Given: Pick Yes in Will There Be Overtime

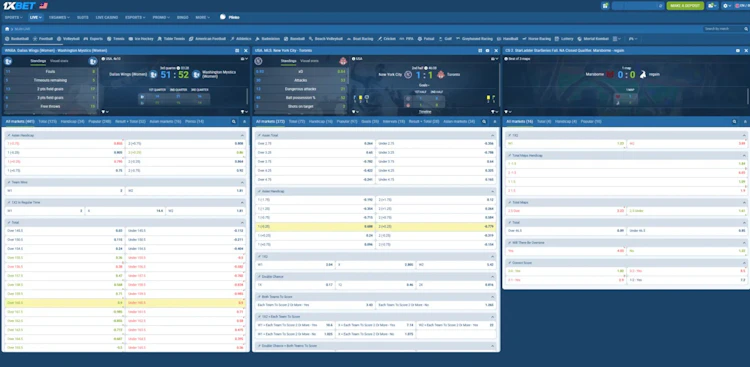Looking at the screenshot, I should 566,251.
